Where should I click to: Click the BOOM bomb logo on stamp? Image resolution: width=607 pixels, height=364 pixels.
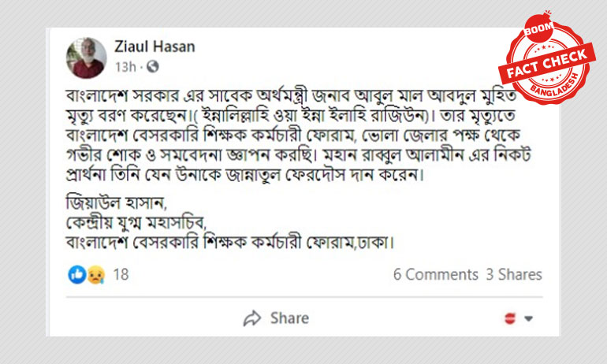tap(539, 28)
